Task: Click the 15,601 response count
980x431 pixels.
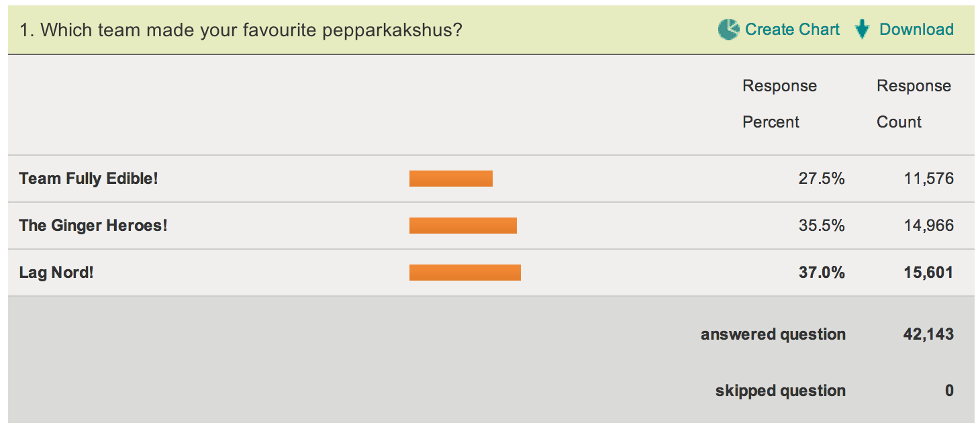Action: pos(929,273)
